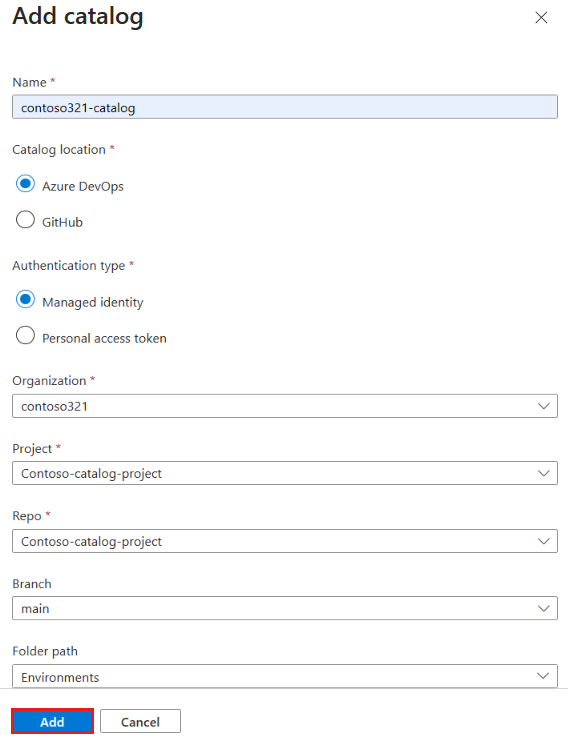Click the Folder path chevron arrow
The width and height of the screenshot is (568, 745).
pyautogui.click(x=543, y=676)
